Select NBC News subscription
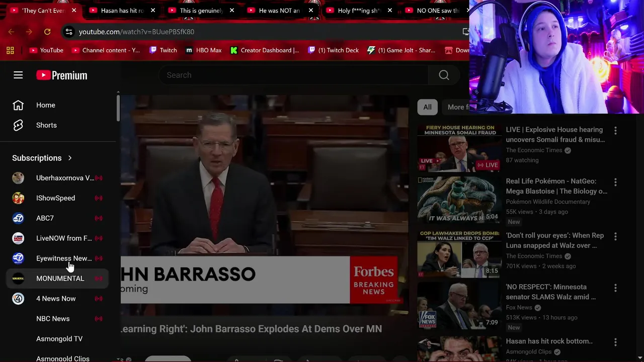Screen dimensions: 644x362 [58, 319]
